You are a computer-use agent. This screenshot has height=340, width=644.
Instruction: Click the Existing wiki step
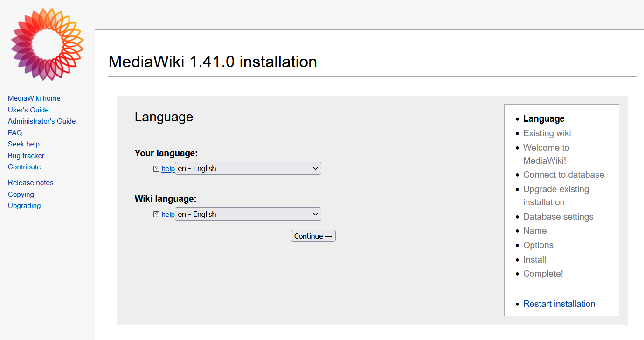tap(547, 133)
